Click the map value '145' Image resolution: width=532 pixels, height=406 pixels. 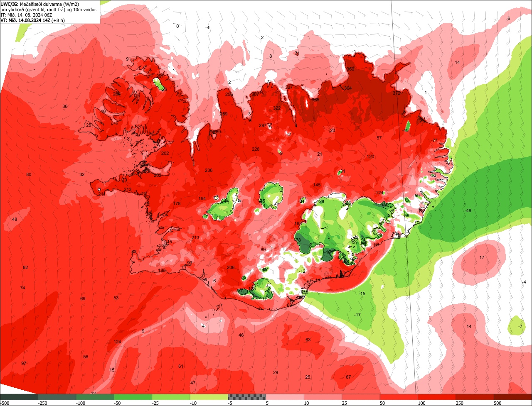317,185
